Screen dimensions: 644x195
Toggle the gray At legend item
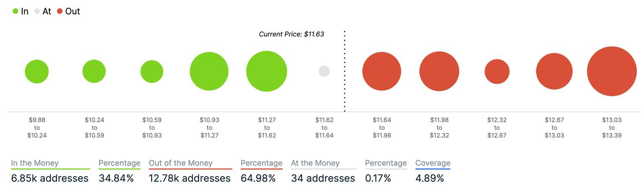click(x=42, y=11)
